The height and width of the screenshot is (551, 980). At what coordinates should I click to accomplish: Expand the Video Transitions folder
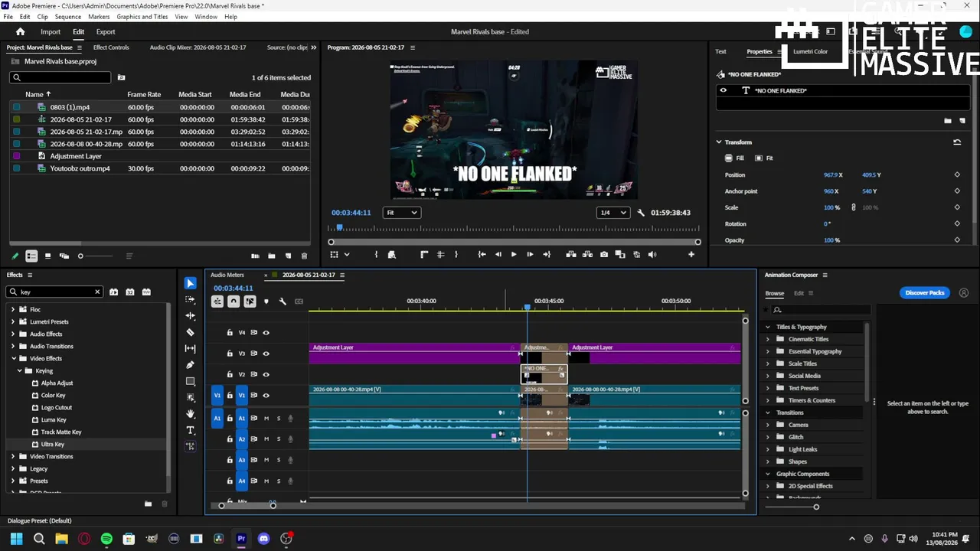click(x=13, y=457)
